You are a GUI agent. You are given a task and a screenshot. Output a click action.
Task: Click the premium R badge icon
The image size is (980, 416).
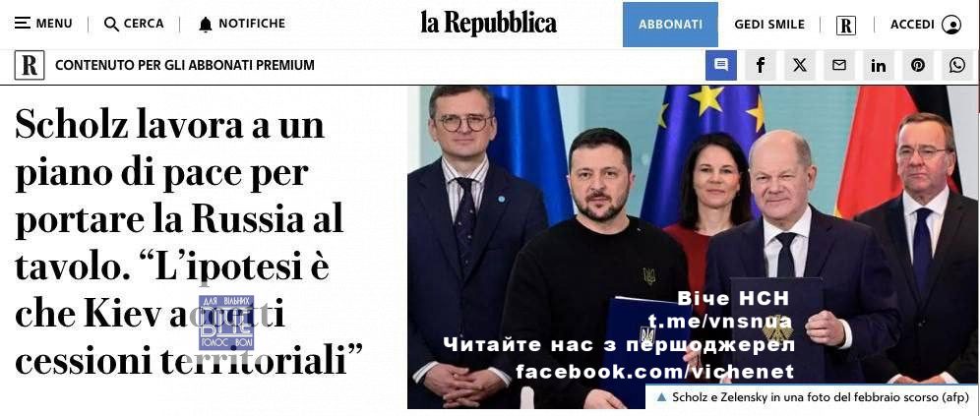click(x=30, y=65)
